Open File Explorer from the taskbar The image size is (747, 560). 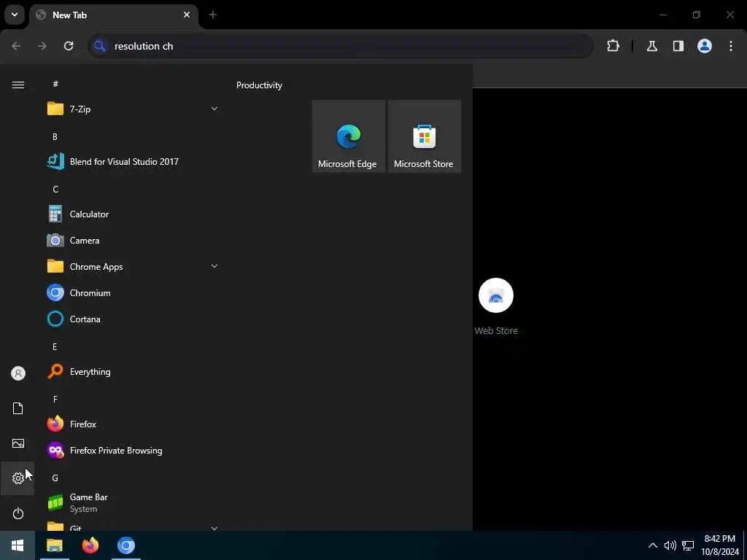tap(54, 545)
